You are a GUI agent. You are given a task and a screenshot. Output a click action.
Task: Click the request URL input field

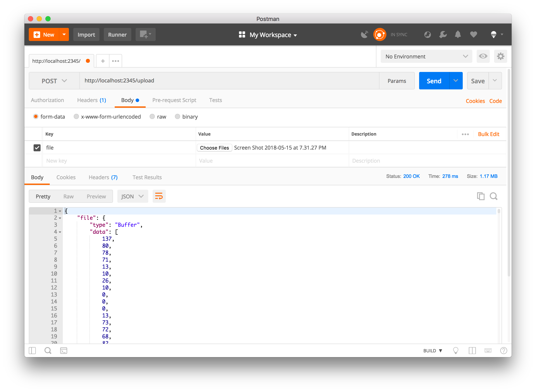click(229, 81)
